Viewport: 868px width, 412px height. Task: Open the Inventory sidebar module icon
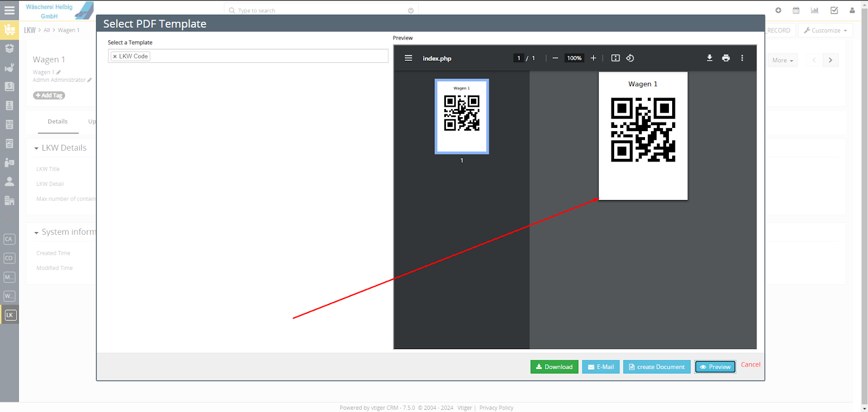click(x=9, y=30)
